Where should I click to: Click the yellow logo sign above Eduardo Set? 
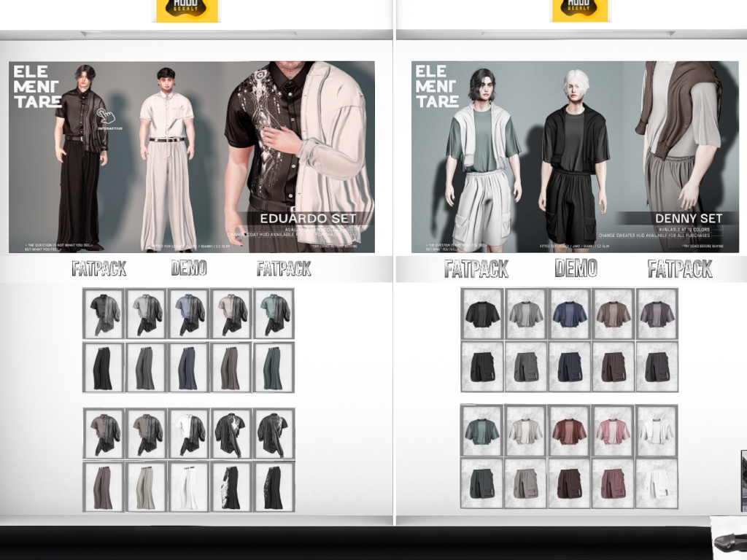tap(187, 10)
